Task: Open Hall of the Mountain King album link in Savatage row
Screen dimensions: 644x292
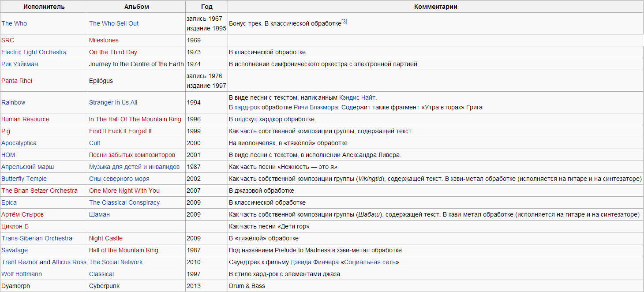Action: [x=124, y=250]
